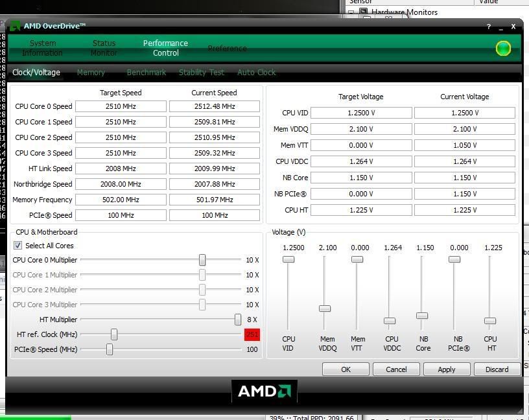This screenshot has height=420, width=529.
Task: Click the Mem VDDQ target voltage field
Action: [361, 129]
